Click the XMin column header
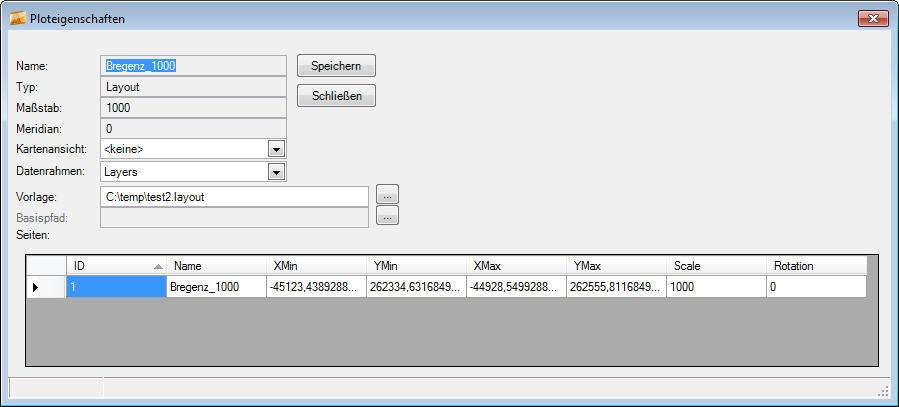This screenshot has height=407, width=899. point(316,266)
